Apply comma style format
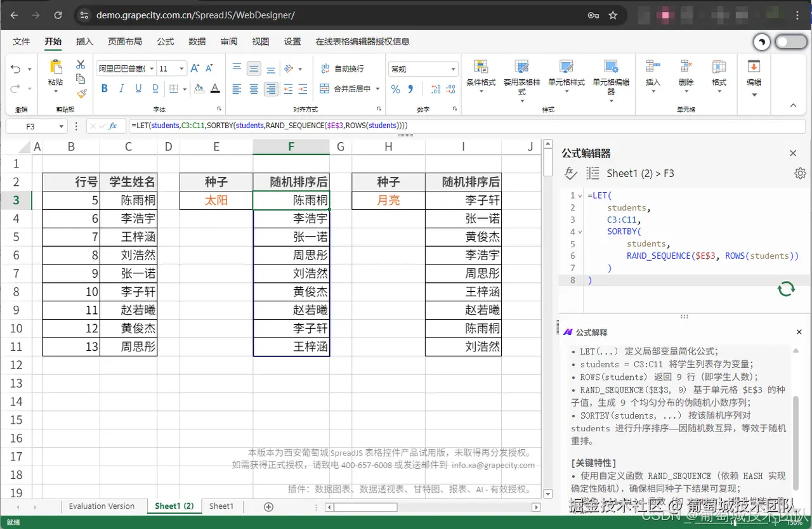The image size is (812, 529). [410, 89]
